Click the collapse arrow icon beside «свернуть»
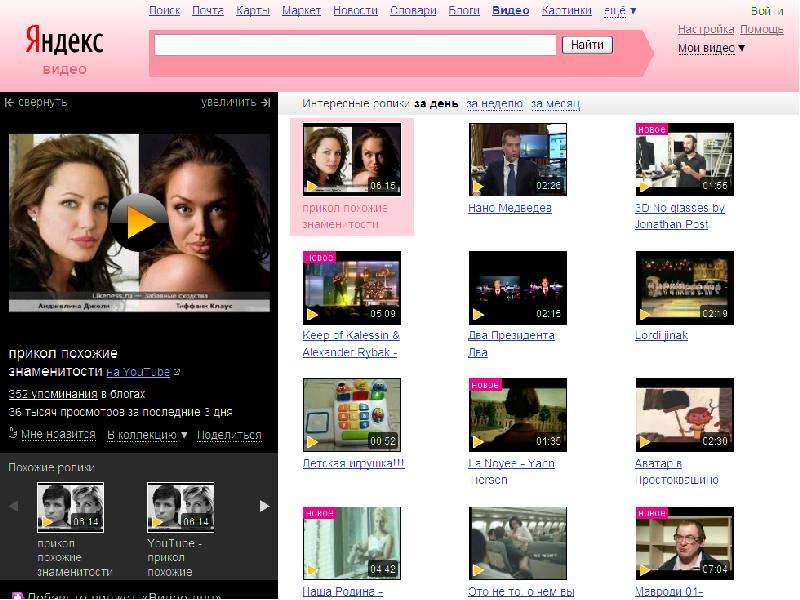 tap(9, 103)
